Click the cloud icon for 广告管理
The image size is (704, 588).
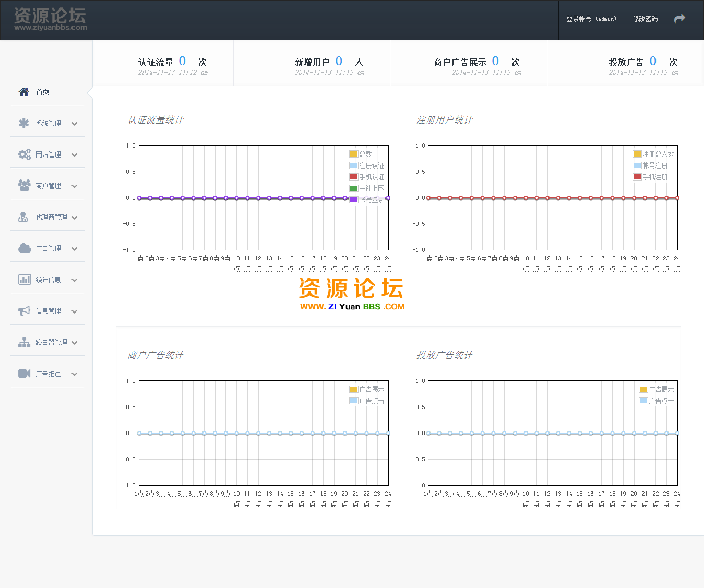coord(25,248)
